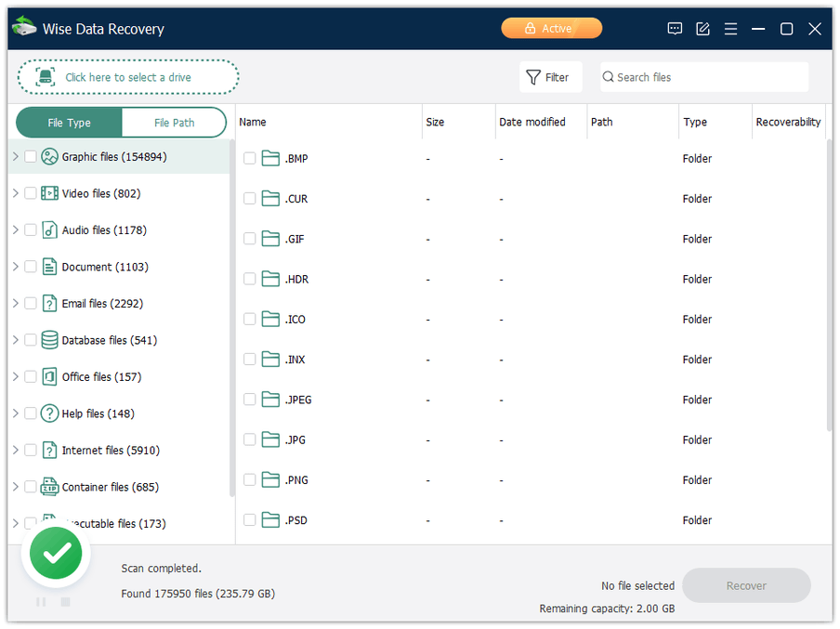Sort by Date modified column header
The image size is (840, 629).
541,122
